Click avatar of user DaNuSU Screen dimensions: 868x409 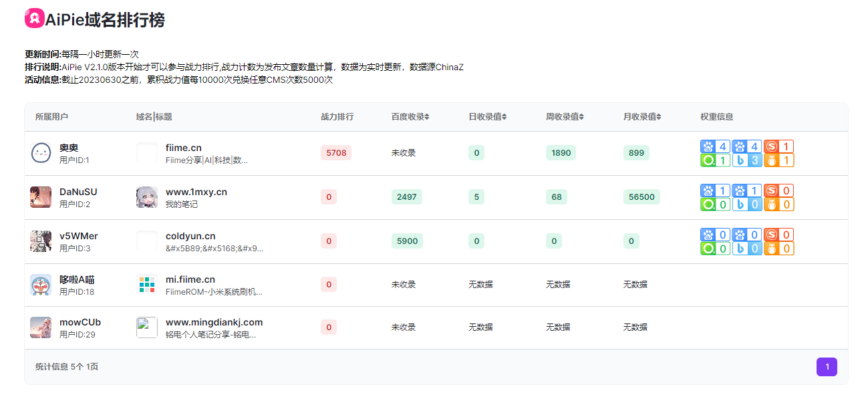pyautogui.click(x=41, y=197)
